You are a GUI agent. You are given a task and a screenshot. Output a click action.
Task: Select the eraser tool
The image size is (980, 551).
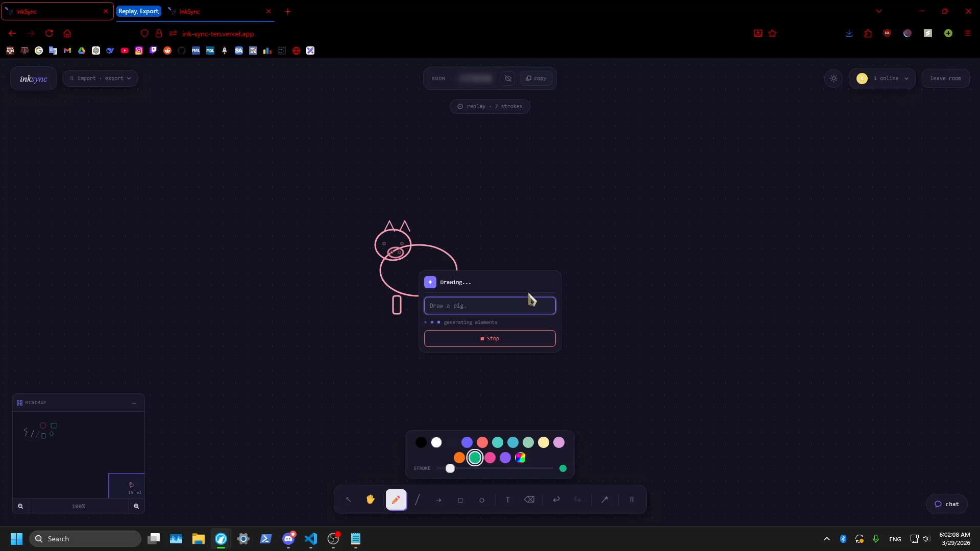coord(529,500)
